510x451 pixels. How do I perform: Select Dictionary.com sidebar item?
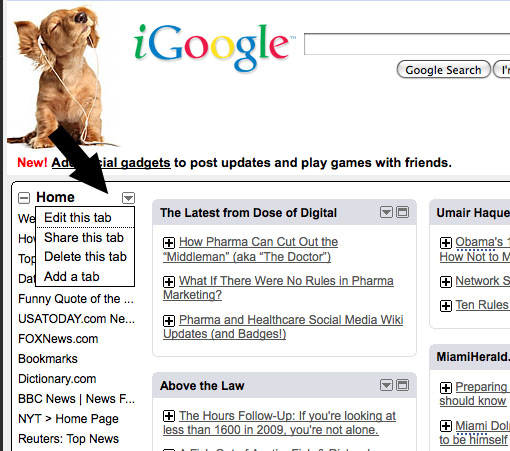57,379
